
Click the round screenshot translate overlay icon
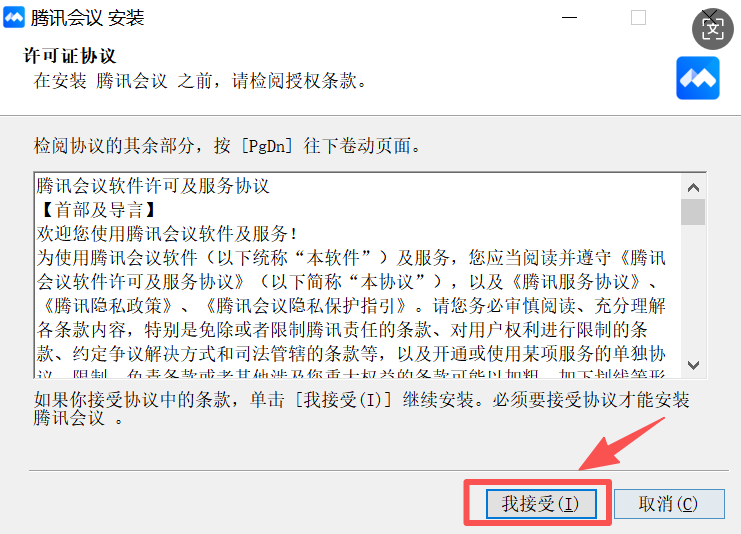713,29
